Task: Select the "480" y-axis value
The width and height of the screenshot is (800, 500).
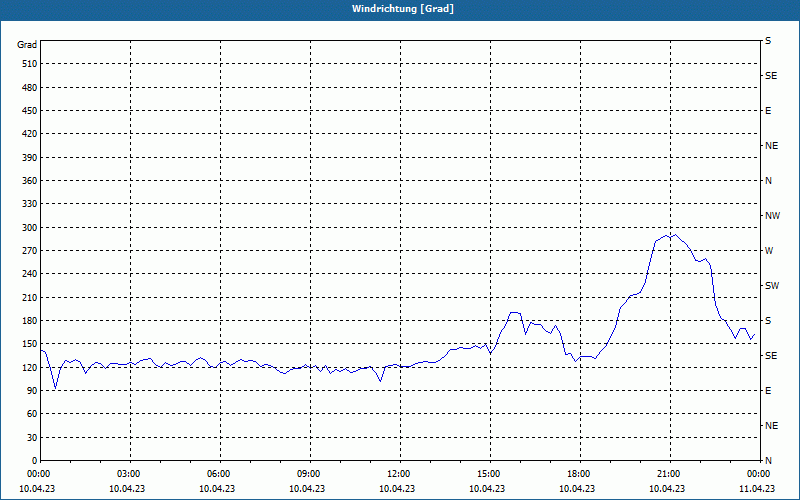Action: point(30,87)
